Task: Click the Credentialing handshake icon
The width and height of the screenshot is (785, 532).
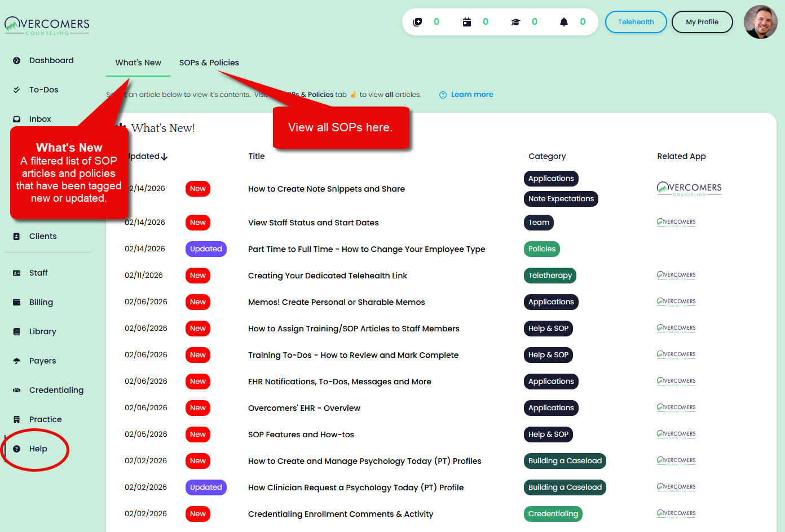Action: [17, 390]
